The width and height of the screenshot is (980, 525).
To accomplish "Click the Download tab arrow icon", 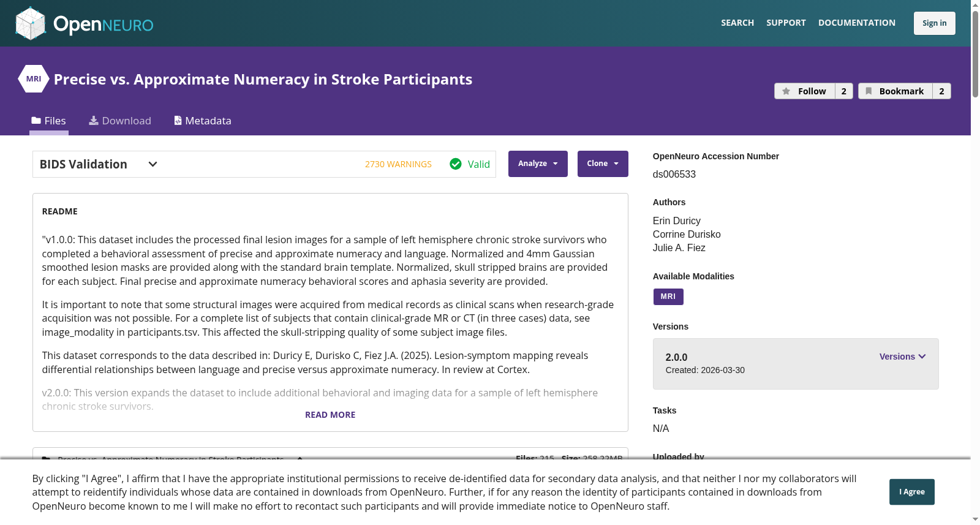I will [94, 121].
